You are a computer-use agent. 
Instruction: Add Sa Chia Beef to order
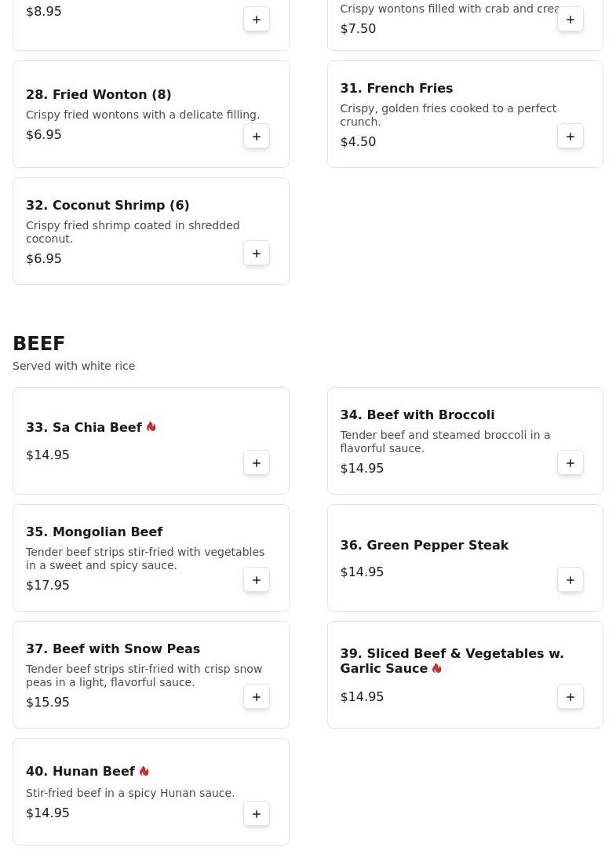point(257,463)
